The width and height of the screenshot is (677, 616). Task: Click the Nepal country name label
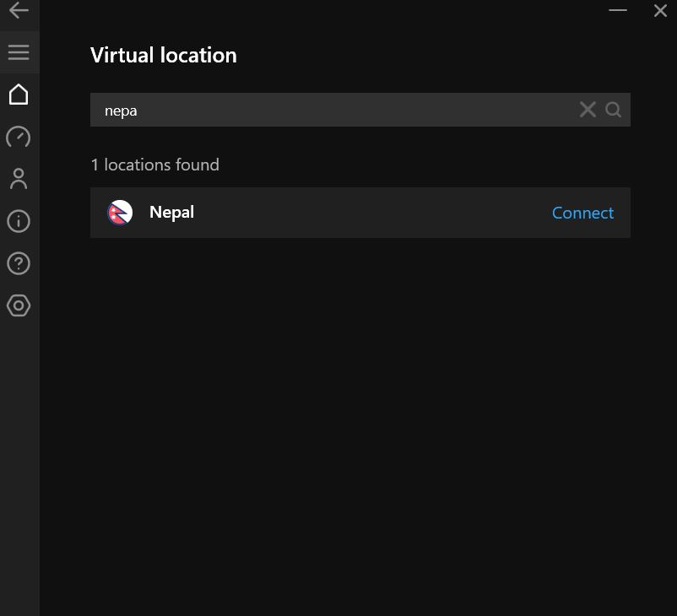point(171,212)
